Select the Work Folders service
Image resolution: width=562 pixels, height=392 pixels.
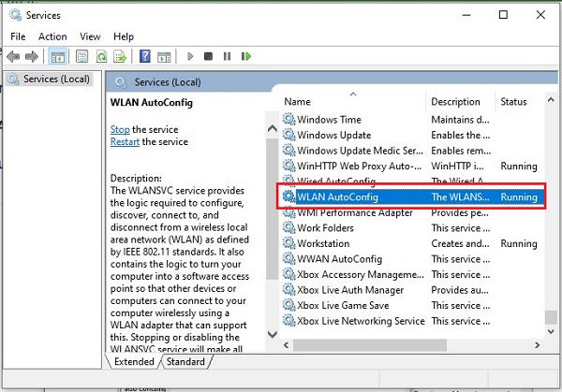coord(412,227)
